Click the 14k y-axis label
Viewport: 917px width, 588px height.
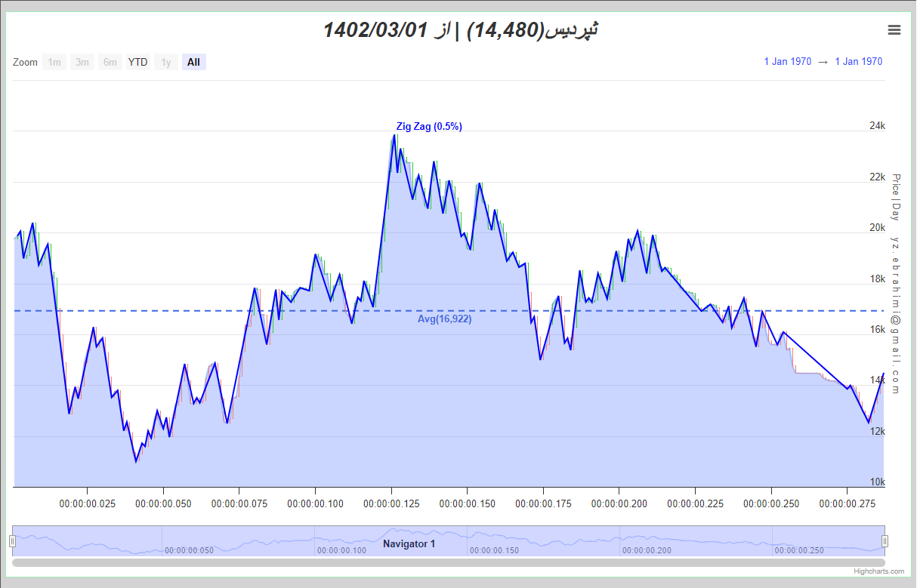point(878,380)
